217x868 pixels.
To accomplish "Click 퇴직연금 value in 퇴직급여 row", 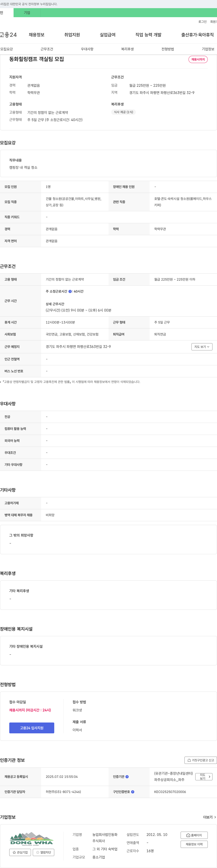I will pyautogui.click(x=160, y=334).
